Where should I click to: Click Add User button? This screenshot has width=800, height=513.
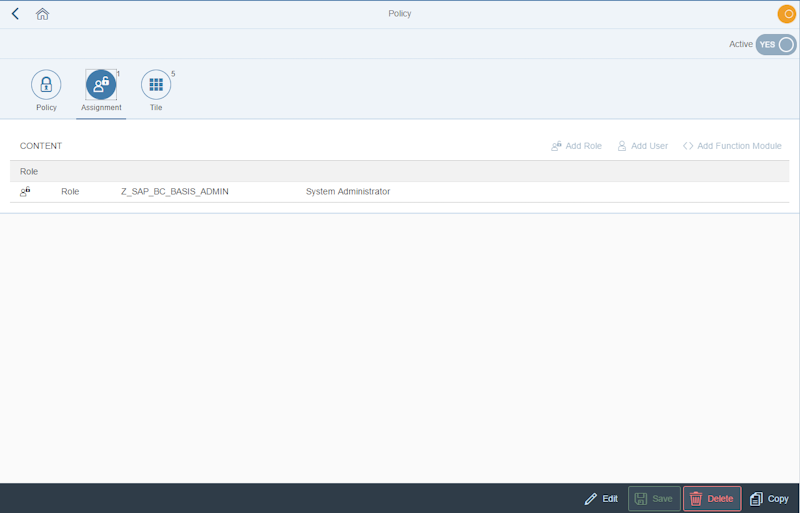(x=643, y=146)
